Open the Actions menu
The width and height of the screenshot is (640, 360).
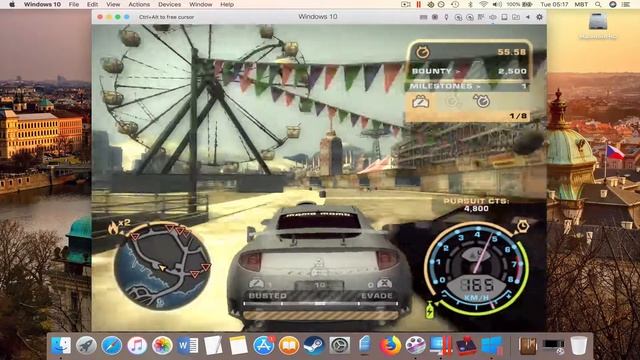click(x=139, y=4)
